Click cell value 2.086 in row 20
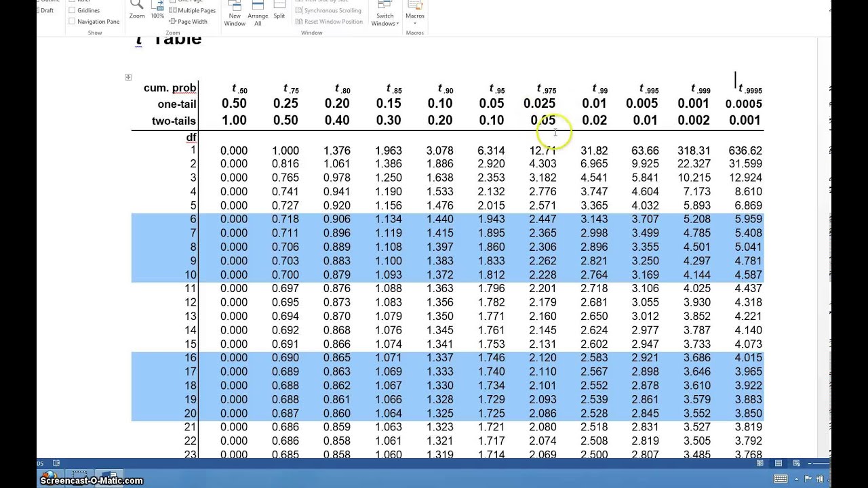Viewport: 868px width, 488px height. click(542, 413)
